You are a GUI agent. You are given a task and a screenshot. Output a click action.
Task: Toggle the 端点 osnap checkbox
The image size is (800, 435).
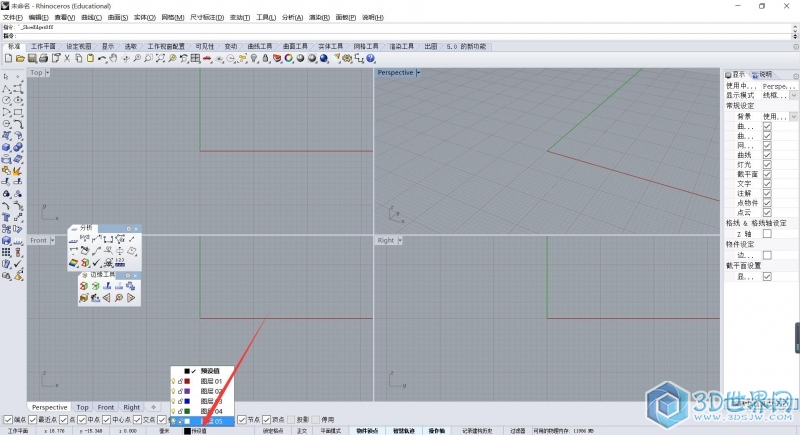coord(8,420)
